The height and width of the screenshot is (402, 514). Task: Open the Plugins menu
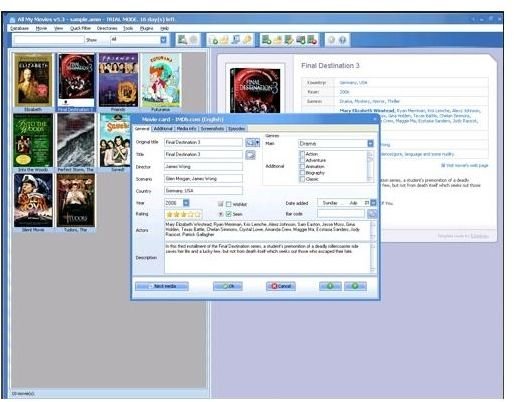pyautogui.click(x=146, y=28)
